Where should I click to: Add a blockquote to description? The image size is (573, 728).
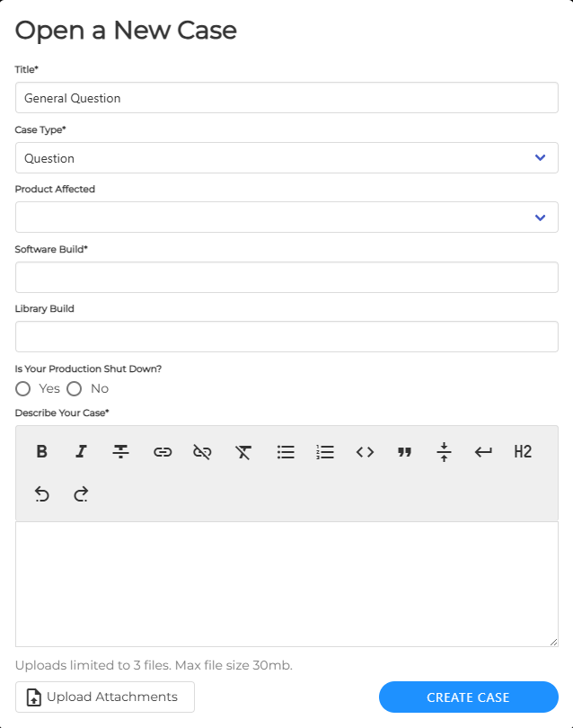(404, 451)
